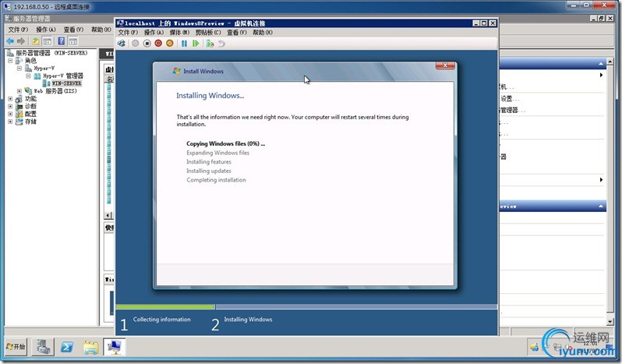Select the 配置 tree item

[30, 114]
